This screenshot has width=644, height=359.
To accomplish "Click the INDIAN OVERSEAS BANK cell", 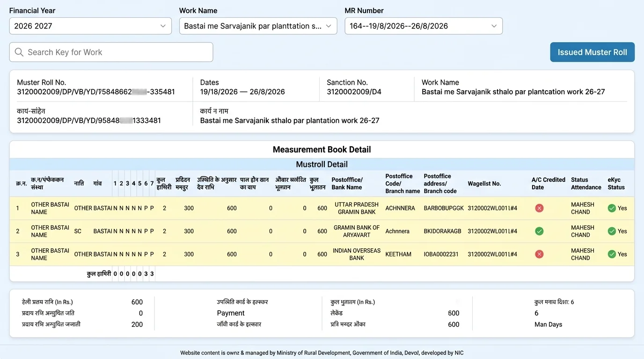I will point(357,254).
